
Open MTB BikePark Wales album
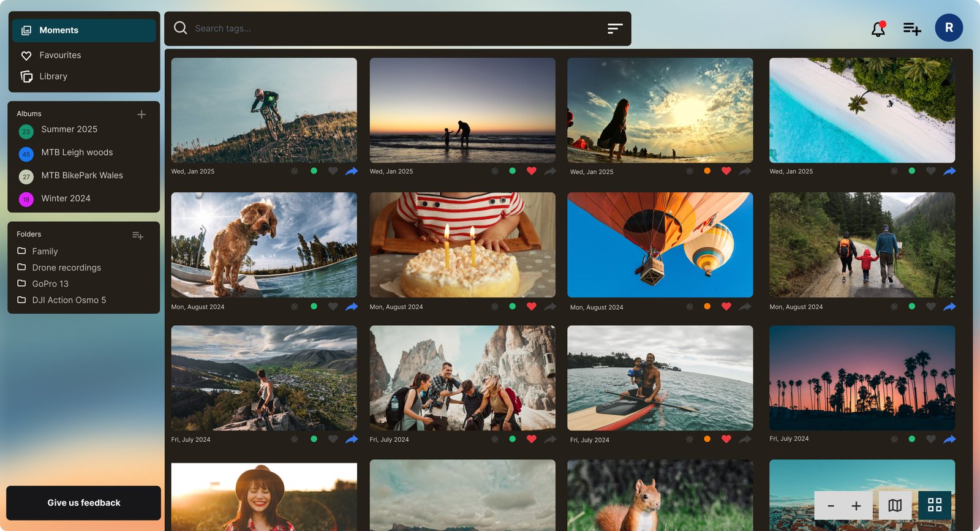(82, 176)
